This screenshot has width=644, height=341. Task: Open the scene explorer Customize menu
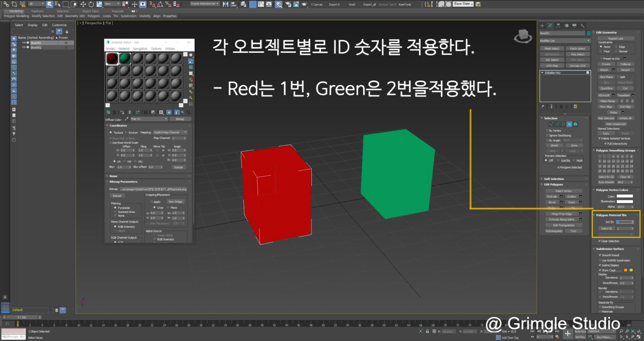(x=59, y=25)
